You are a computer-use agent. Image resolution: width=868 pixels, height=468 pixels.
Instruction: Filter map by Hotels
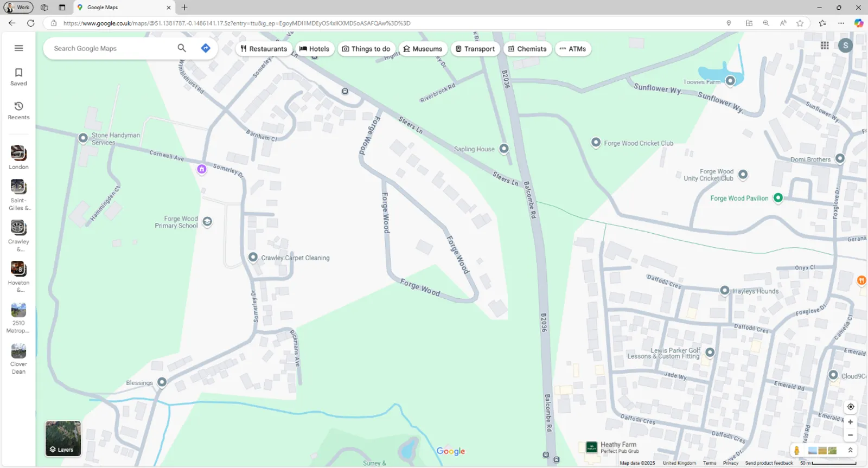[x=315, y=49]
